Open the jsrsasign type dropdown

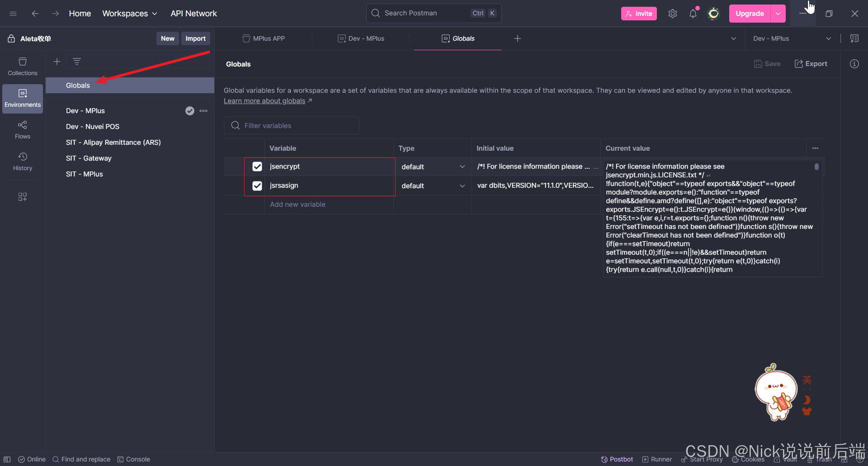coord(433,185)
